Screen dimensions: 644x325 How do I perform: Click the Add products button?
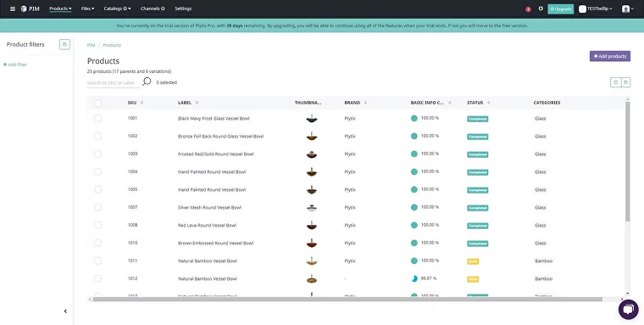610,56
